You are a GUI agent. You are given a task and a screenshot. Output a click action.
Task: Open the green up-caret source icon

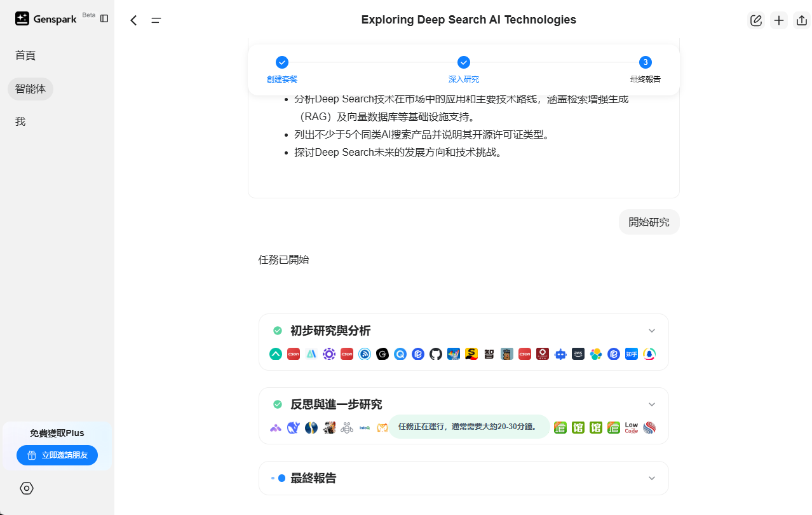pos(276,354)
